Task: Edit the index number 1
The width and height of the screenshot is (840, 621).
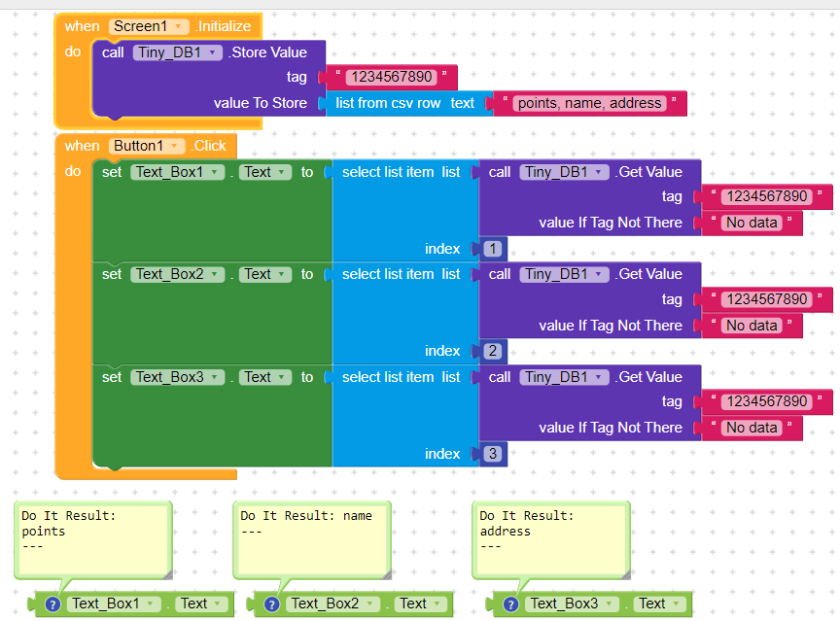Action: 493,249
